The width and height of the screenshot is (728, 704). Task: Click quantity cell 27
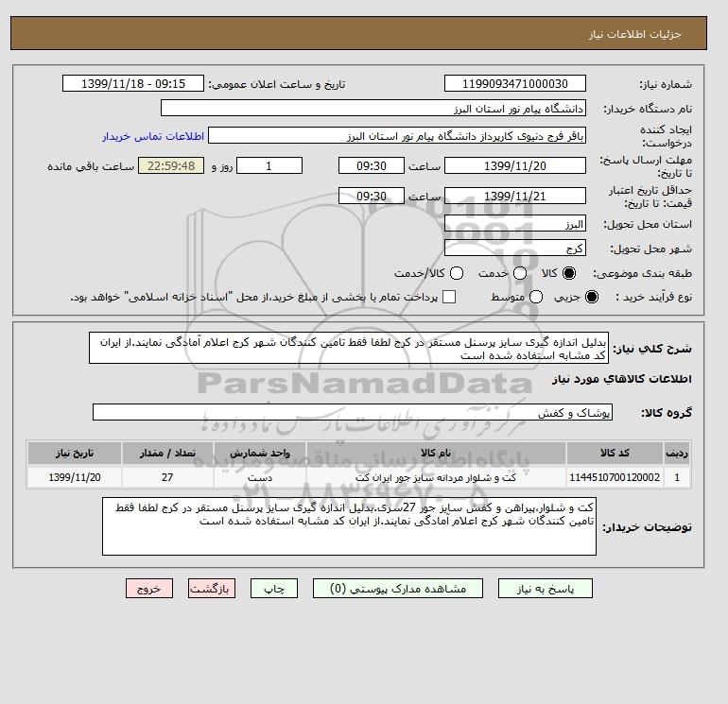(x=167, y=477)
